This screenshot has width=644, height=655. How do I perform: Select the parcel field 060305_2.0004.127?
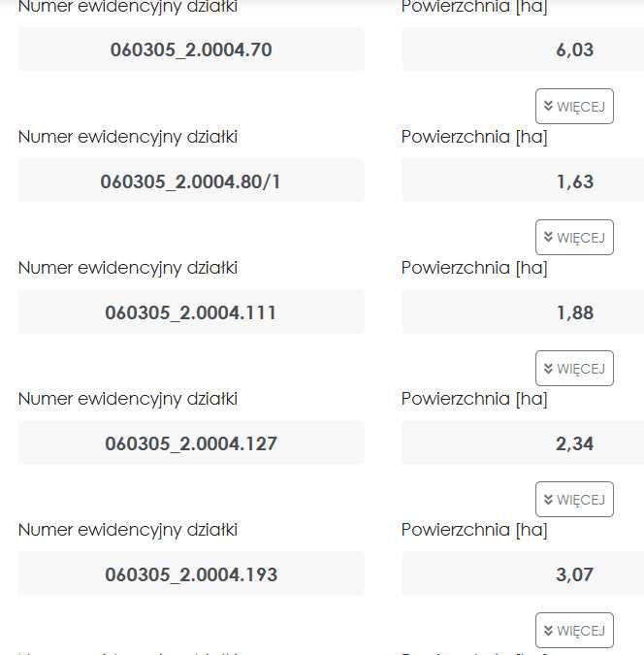point(191,442)
